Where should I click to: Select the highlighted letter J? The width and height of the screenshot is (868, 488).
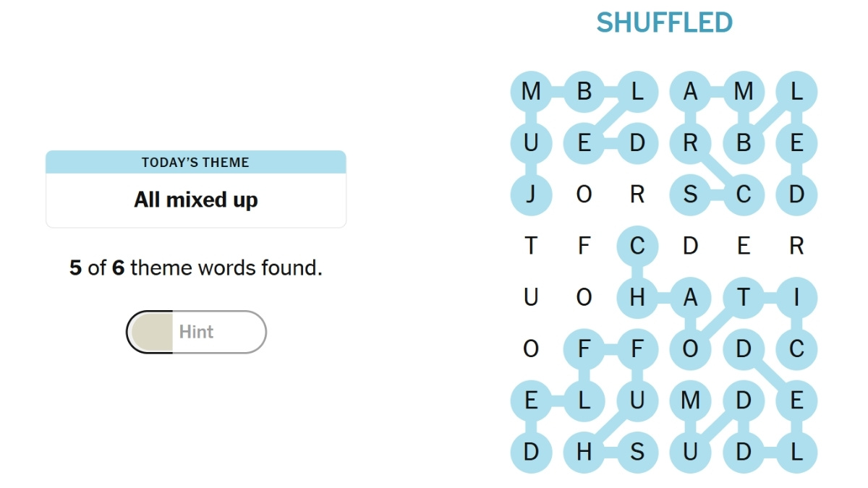click(x=531, y=195)
